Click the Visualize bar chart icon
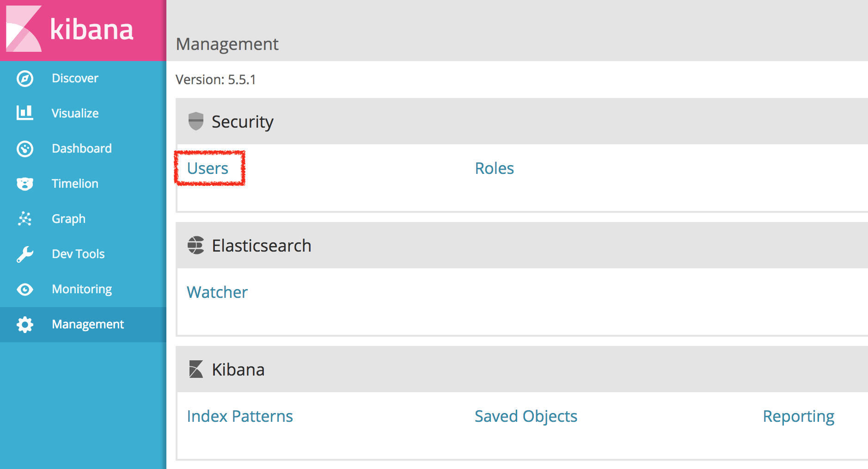 25,113
